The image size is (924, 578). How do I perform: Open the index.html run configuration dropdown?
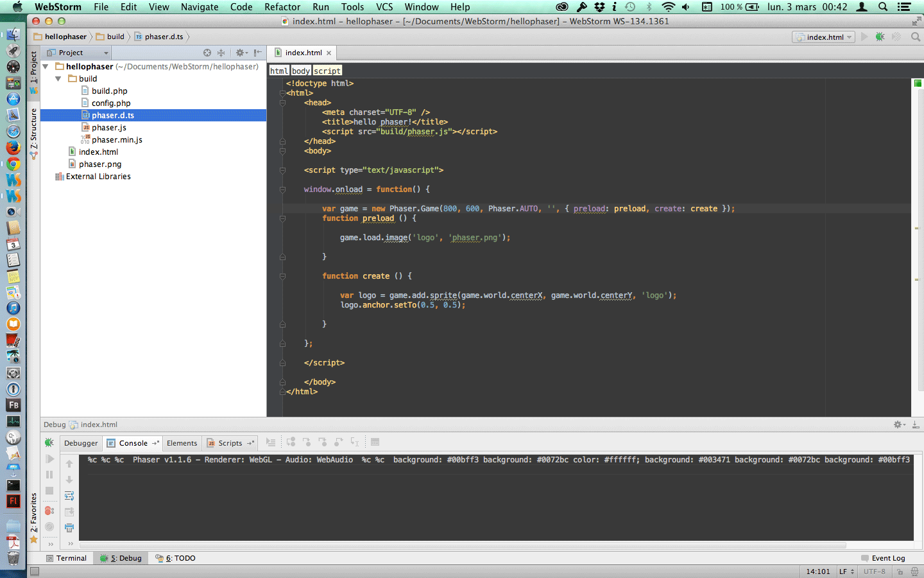pos(824,37)
